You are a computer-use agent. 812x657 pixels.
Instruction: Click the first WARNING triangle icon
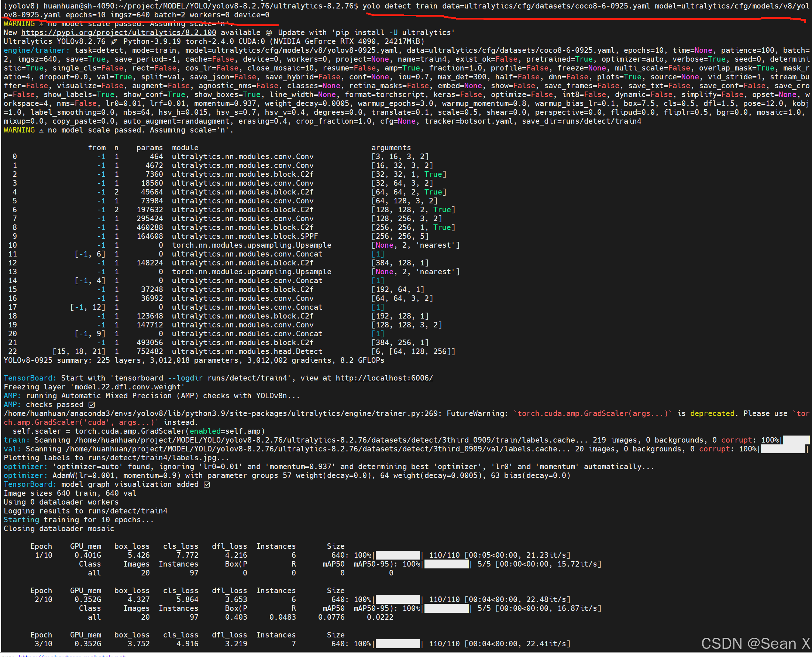point(41,24)
